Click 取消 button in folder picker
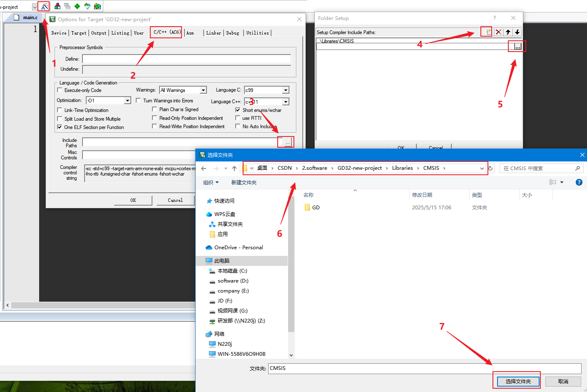The height and width of the screenshot is (392, 587). point(563,381)
